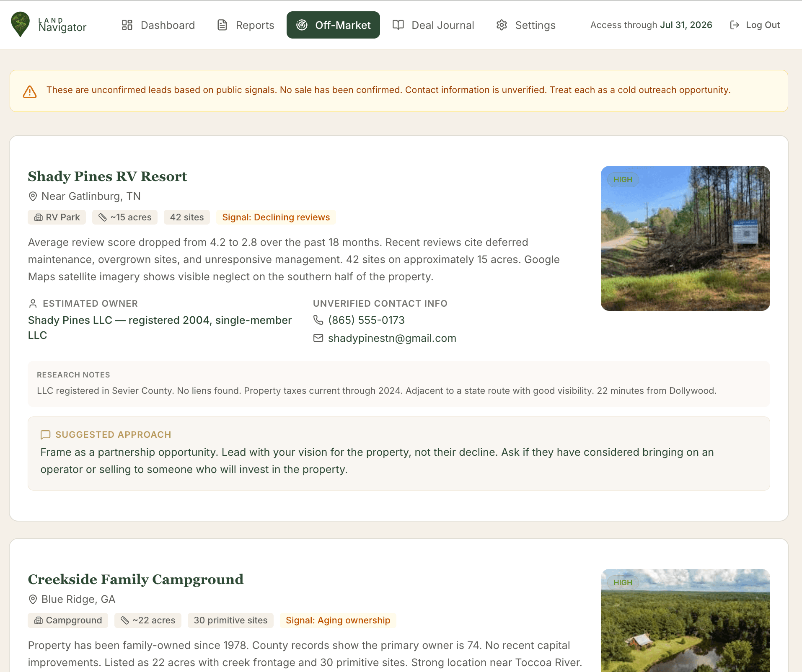This screenshot has height=672, width=802.
Task: Click the Off-Market radar icon
Action: point(302,25)
